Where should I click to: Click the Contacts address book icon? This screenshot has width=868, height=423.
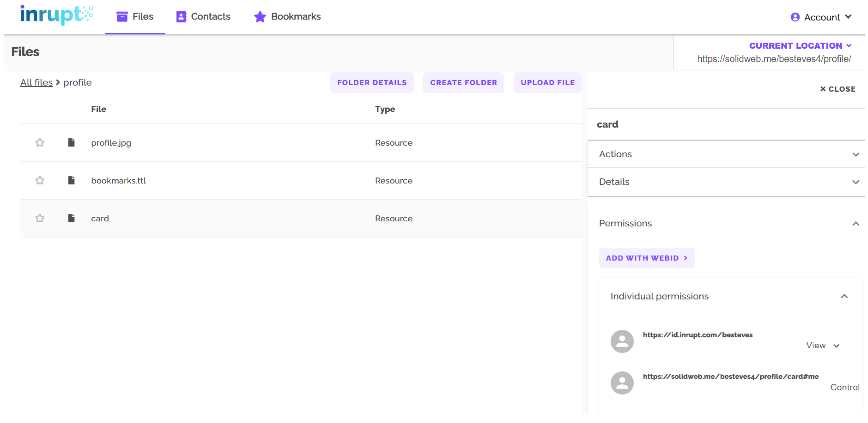(x=181, y=17)
